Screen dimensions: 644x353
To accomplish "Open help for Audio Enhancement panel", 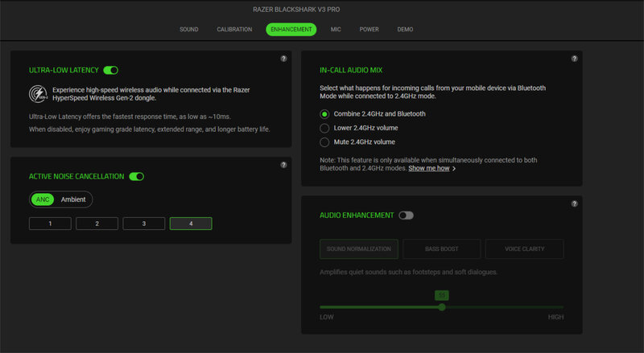I will (574, 203).
